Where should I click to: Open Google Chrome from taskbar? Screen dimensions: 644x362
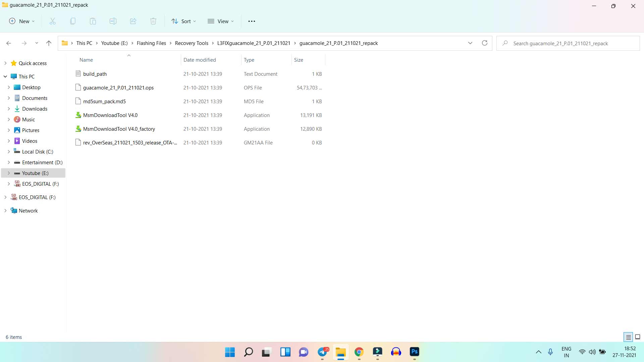pos(359,352)
